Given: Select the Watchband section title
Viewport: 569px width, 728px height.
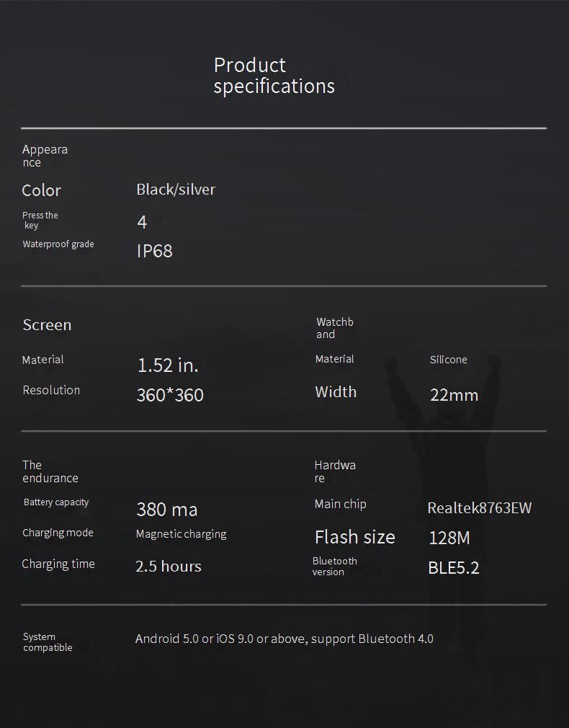Looking at the screenshot, I should tap(334, 328).
